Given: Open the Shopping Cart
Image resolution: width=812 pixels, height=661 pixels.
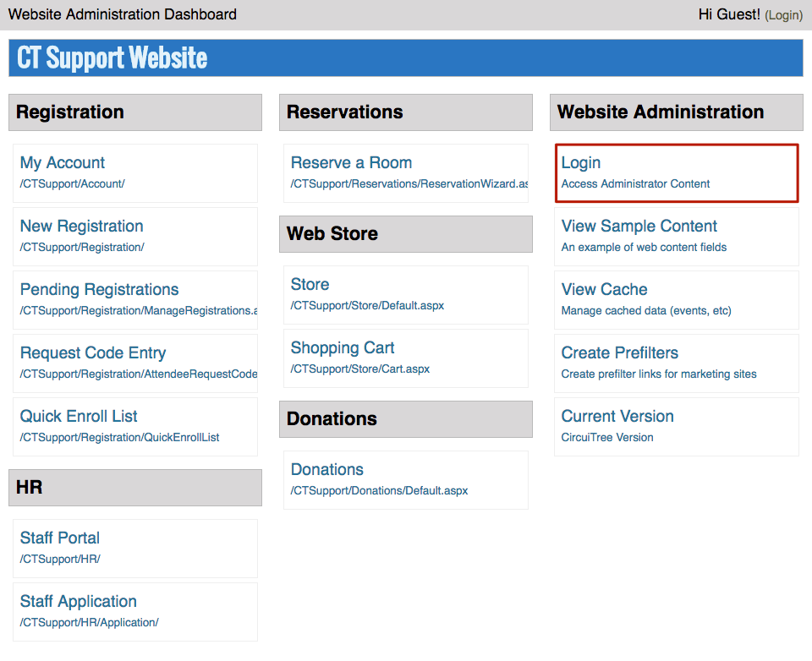Looking at the screenshot, I should [x=343, y=347].
